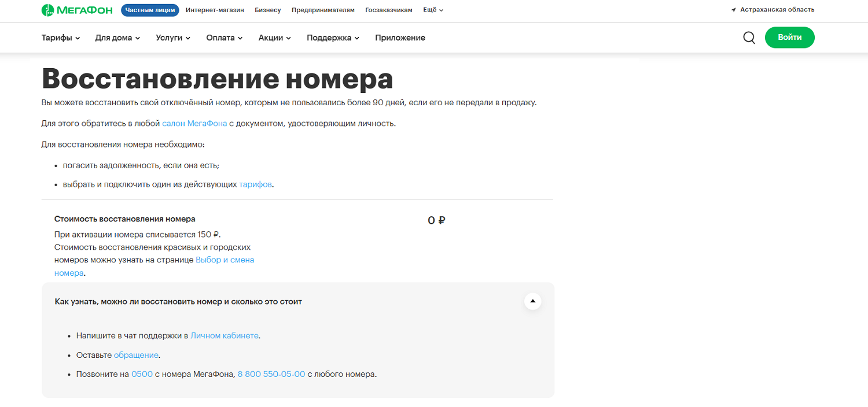Viewport: 868px width, 407px height.
Task: Expand the Акции dropdown menu
Action: point(274,38)
